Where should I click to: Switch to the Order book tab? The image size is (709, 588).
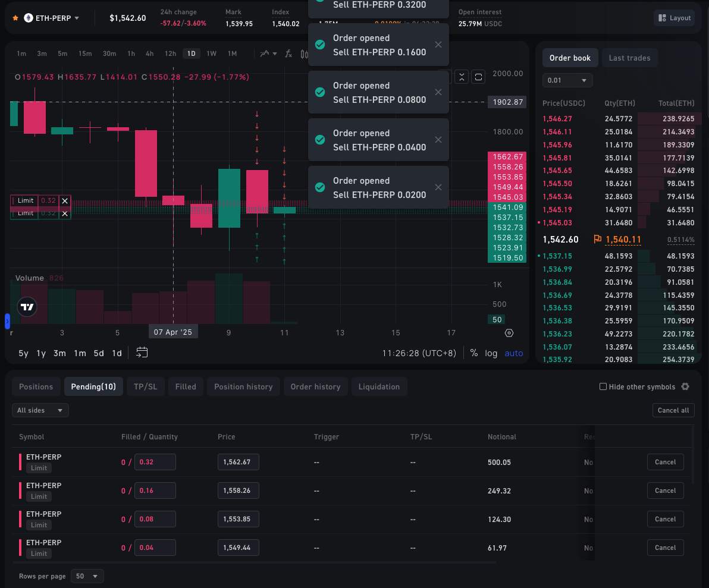(570, 58)
